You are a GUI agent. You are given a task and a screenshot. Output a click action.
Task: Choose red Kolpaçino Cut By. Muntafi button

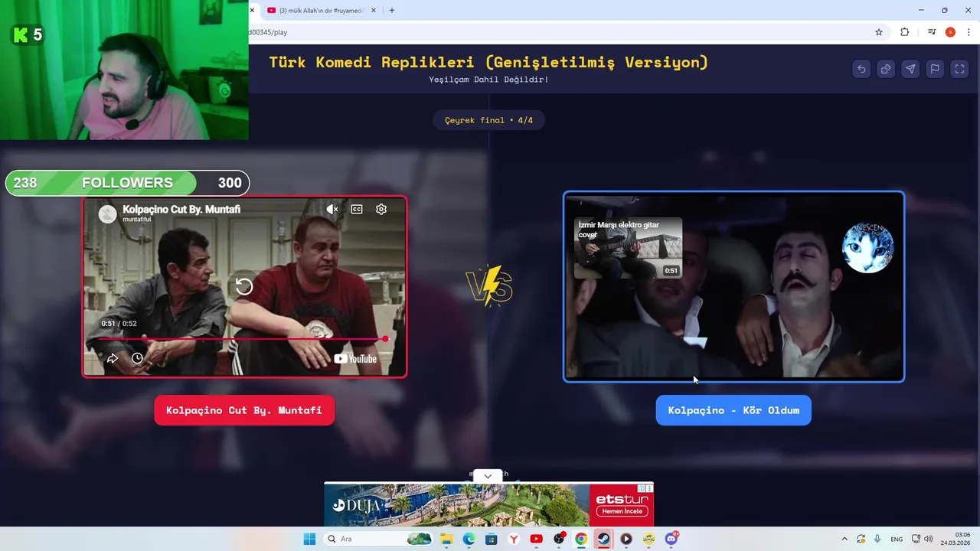point(244,410)
